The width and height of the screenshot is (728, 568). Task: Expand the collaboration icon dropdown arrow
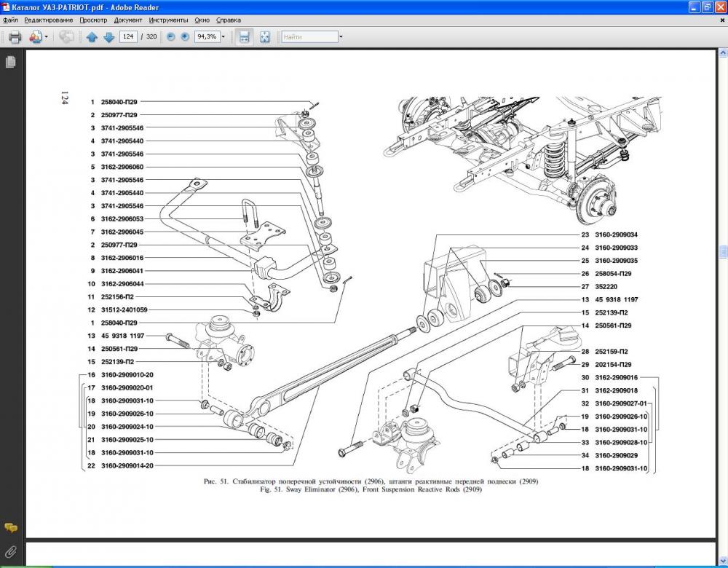click(47, 37)
